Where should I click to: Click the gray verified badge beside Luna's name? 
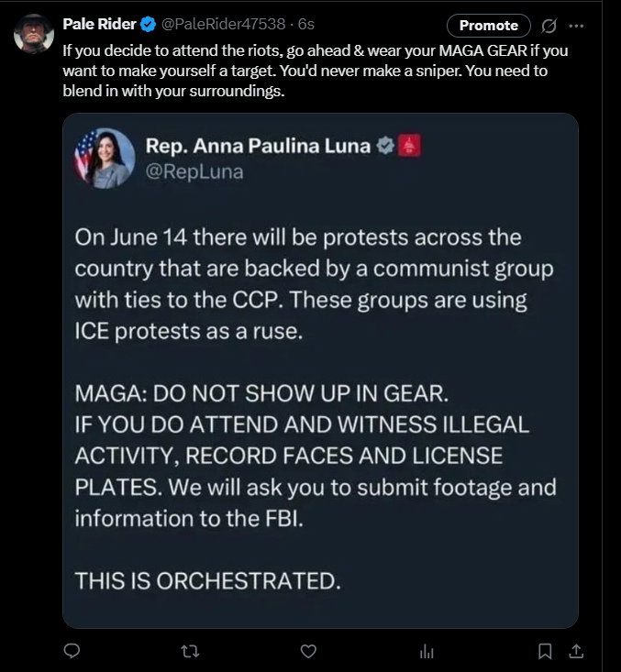click(385, 146)
